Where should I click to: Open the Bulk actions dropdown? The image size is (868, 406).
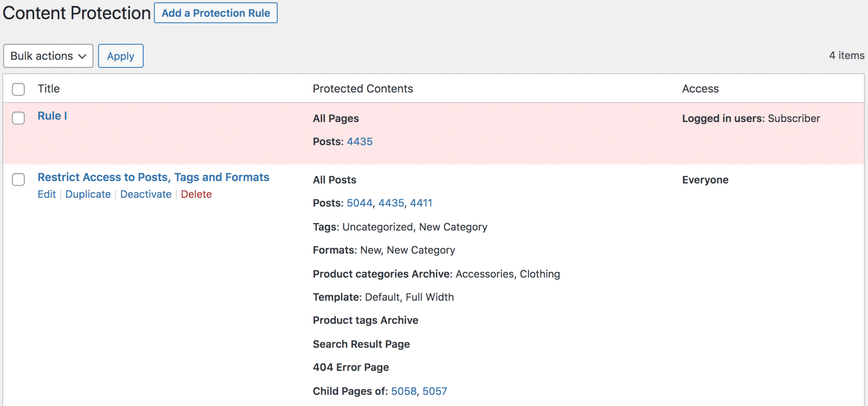coord(48,56)
